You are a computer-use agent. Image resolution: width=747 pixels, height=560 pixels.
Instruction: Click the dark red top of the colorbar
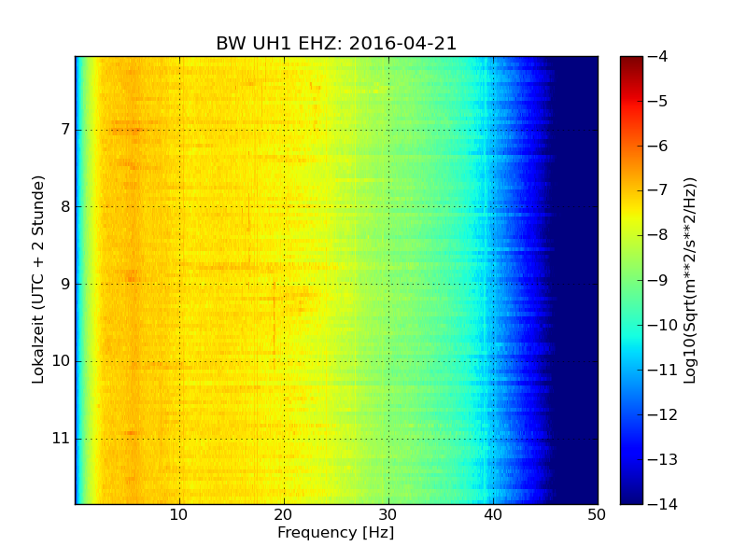pos(631,61)
